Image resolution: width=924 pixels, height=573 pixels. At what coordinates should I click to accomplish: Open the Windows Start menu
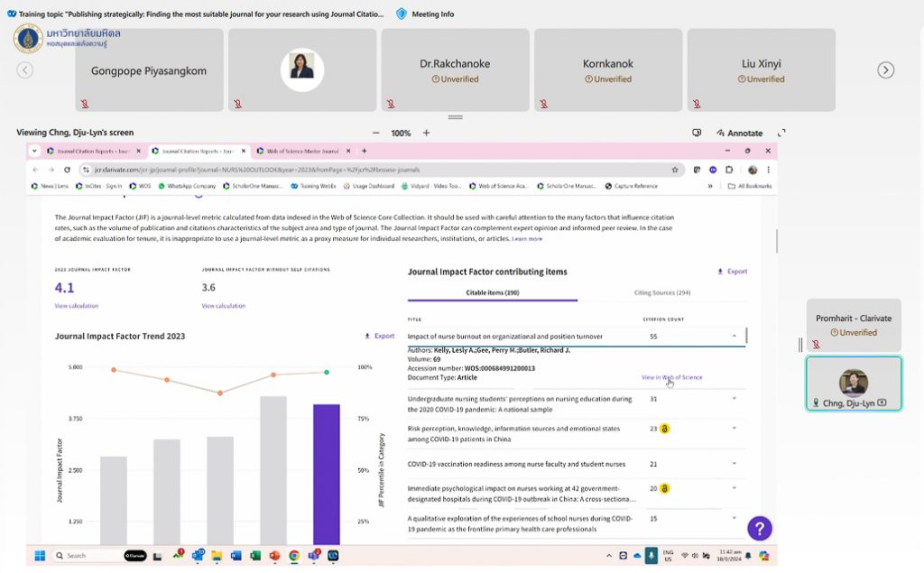(40, 555)
